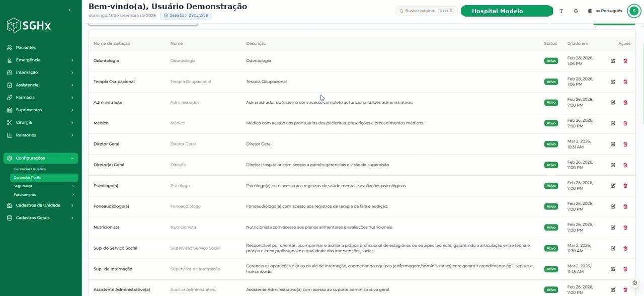Expand the Cadastros Gerais menu
This screenshot has width=644, height=296.
[41, 218]
